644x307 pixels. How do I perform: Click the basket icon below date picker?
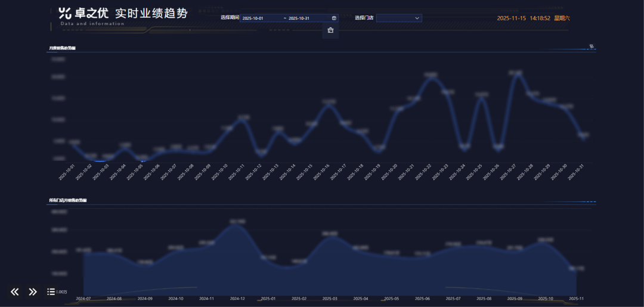coord(330,30)
